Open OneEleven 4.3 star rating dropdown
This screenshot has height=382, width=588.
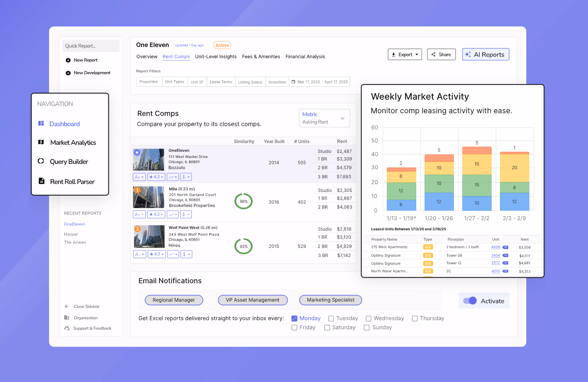coord(156,177)
